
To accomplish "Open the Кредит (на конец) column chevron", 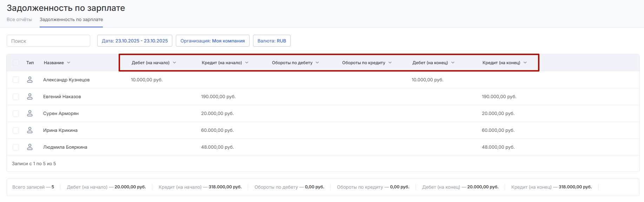I will click(525, 63).
